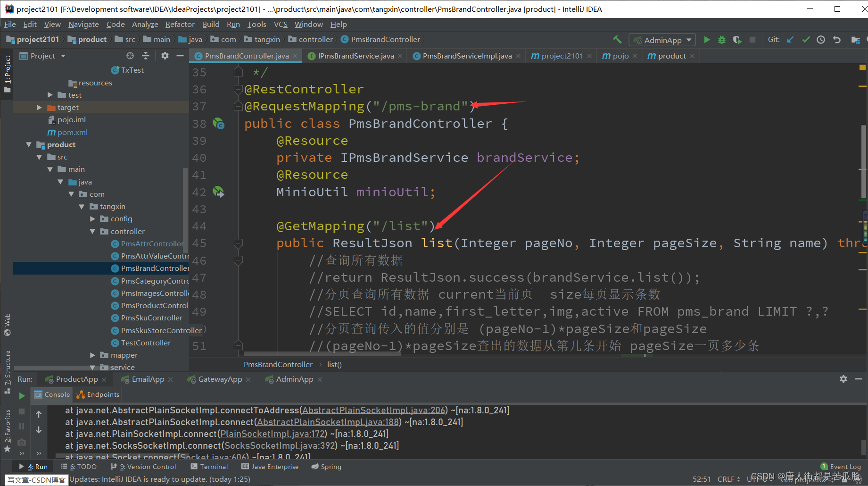868x486 pixels.
Task: Open the Project Structure icon
Action: tap(855, 40)
